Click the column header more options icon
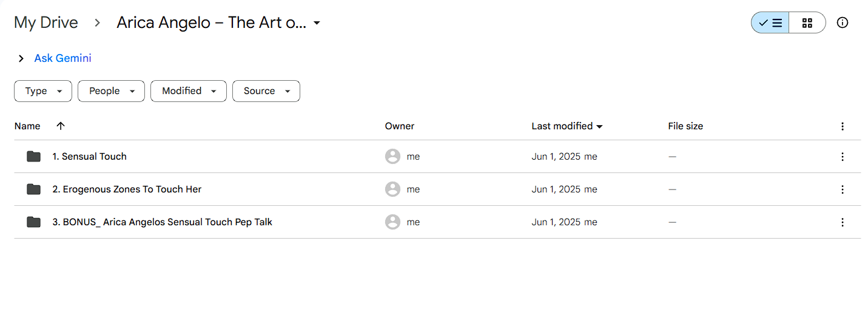The width and height of the screenshot is (868, 320). point(842,126)
